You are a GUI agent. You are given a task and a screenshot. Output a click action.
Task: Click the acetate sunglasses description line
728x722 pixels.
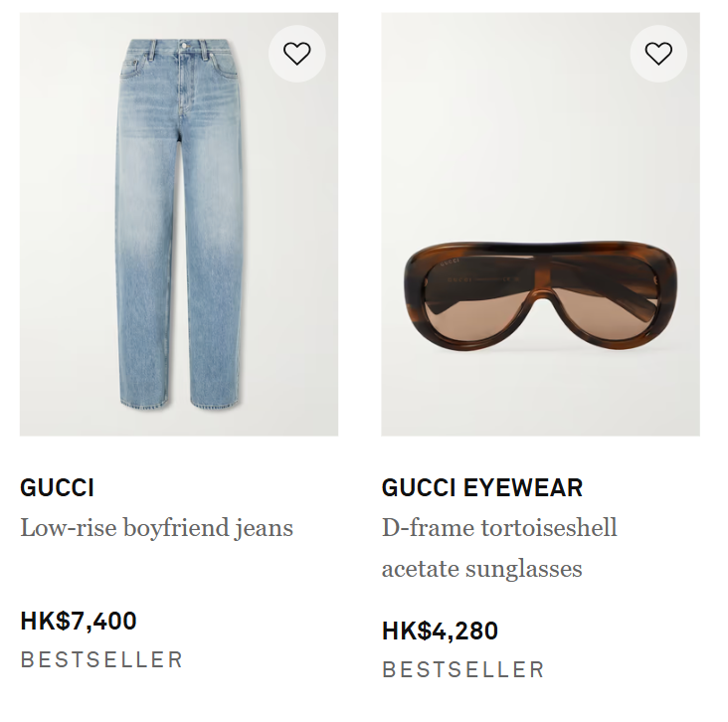481,569
